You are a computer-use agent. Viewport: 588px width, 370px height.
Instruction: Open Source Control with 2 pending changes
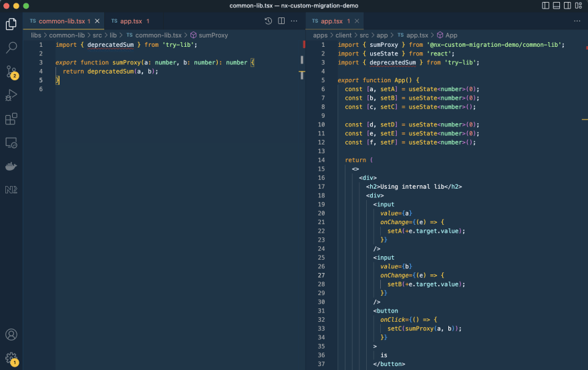pyautogui.click(x=11, y=72)
